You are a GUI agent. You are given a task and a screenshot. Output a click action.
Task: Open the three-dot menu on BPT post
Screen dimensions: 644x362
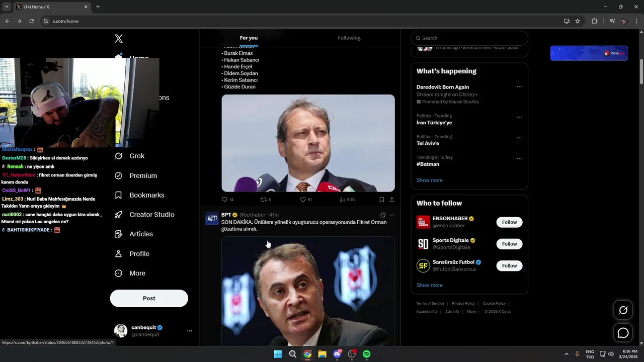[392, 215]
